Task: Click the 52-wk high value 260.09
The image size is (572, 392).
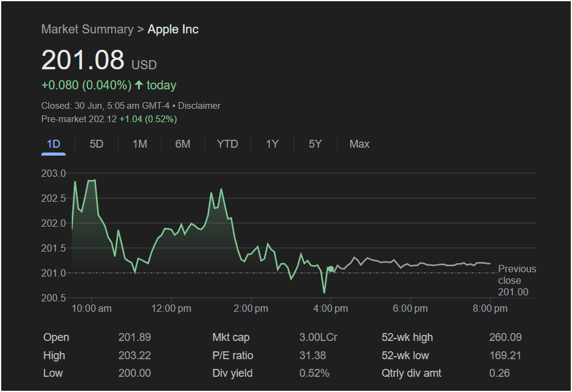Action: click(505, 337)
